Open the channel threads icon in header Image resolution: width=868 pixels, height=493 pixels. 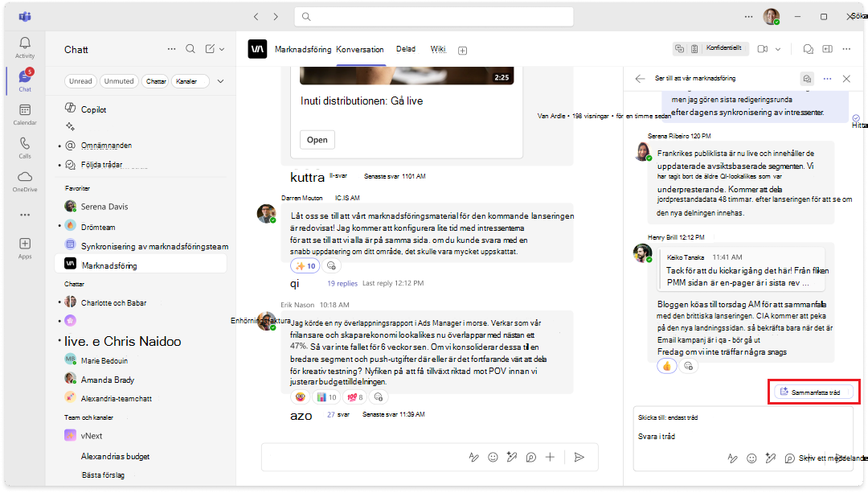coord(809,49)
